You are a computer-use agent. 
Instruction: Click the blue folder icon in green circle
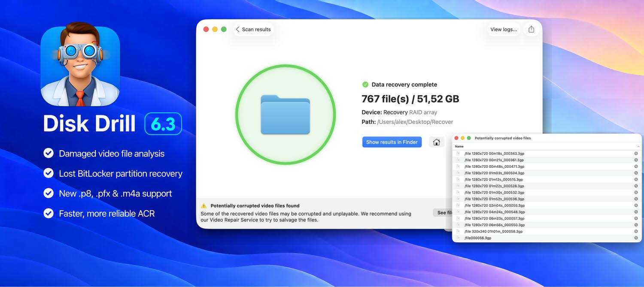286,115
